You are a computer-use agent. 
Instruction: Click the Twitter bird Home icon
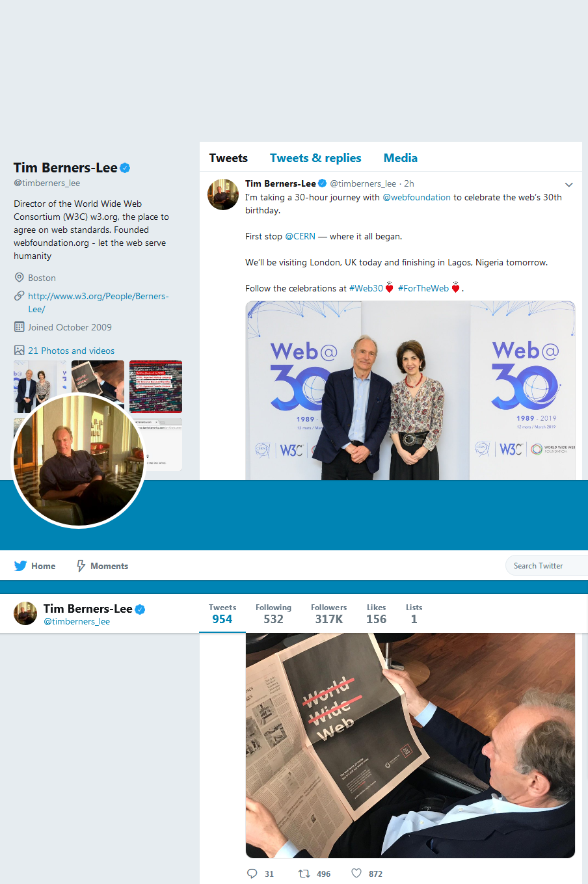click(20, 566)
